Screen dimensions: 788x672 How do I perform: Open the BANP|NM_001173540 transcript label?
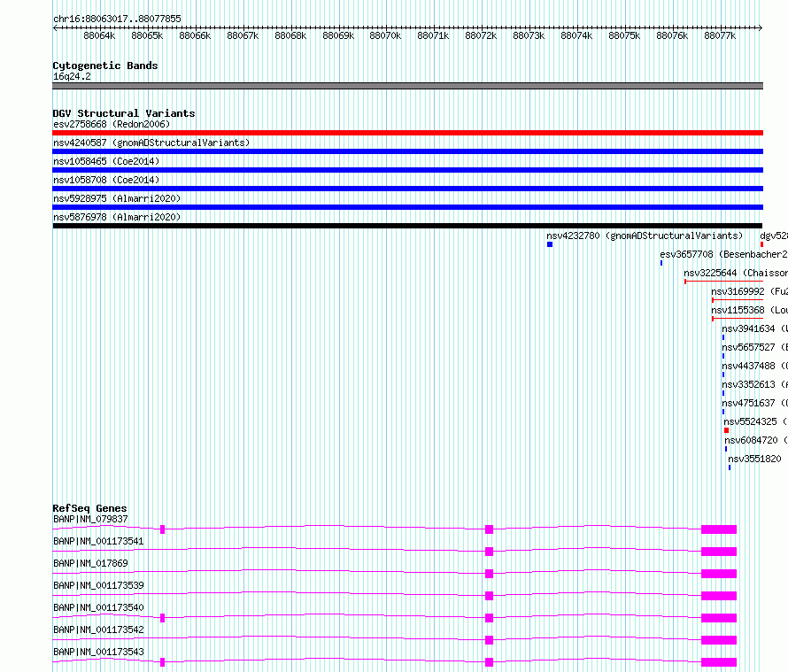coord(98,607)
